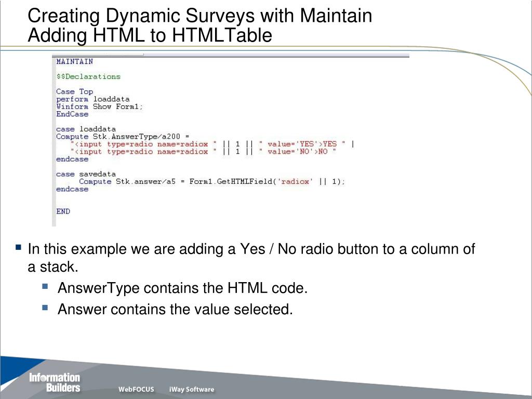Click 'Answer contains the value selected.'
532x399 pixels.
click(x=175, y=309)
